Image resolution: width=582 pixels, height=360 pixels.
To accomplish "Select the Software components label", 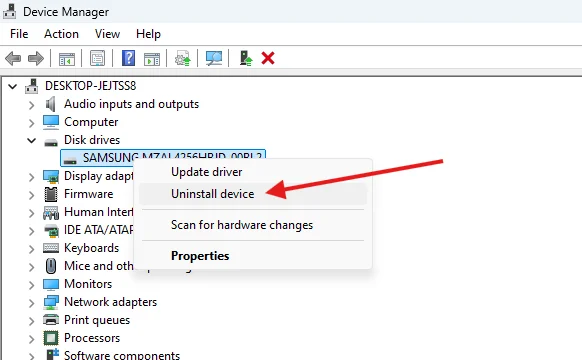I will tap(122, 355).
